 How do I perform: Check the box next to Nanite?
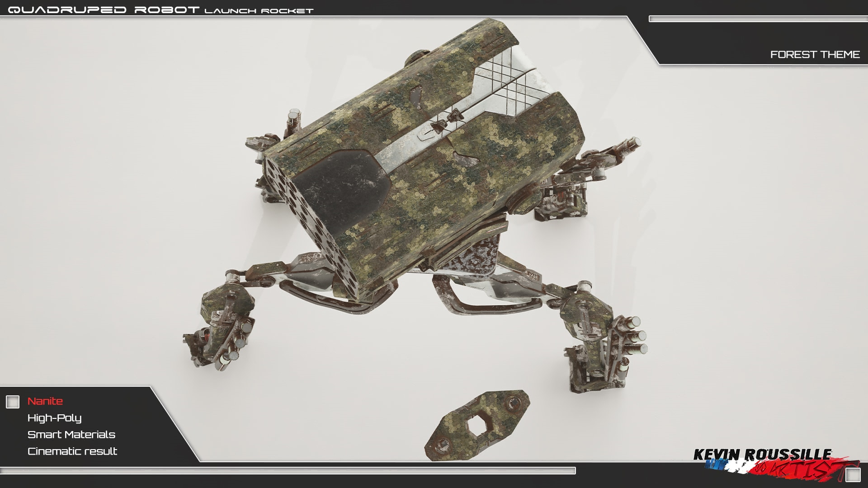pyautogui.click(x=13, y=402)
